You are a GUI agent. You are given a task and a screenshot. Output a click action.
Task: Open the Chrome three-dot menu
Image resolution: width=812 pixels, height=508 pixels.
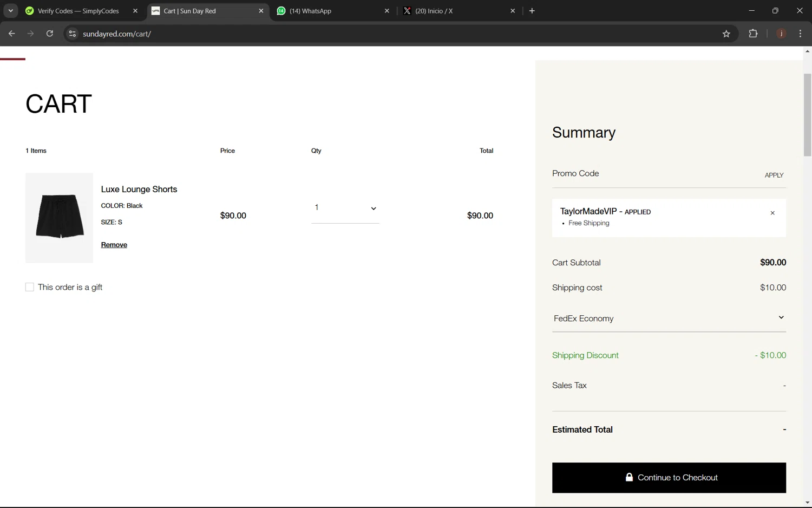point(800,34)
